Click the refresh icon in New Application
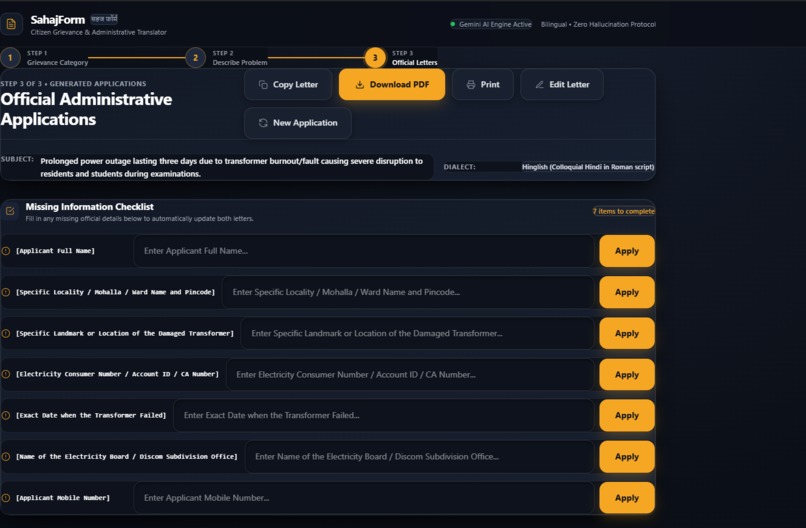Screen dimensions: 806x528 (x=263, y=123)
